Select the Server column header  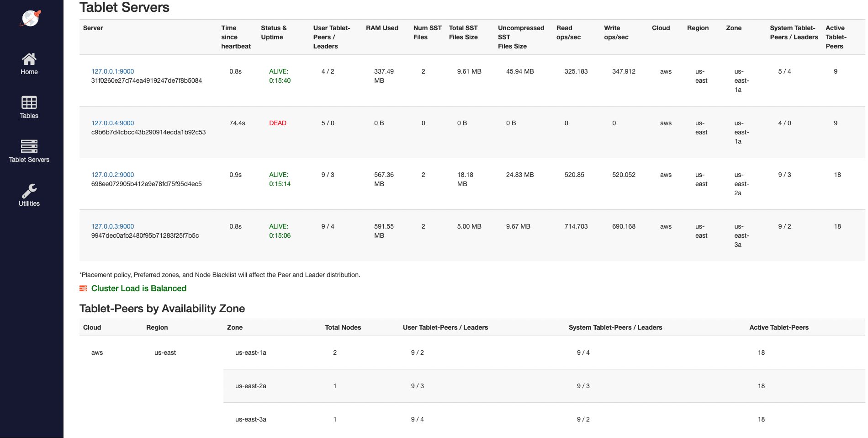pyautogui.click(x=93, y=28)
